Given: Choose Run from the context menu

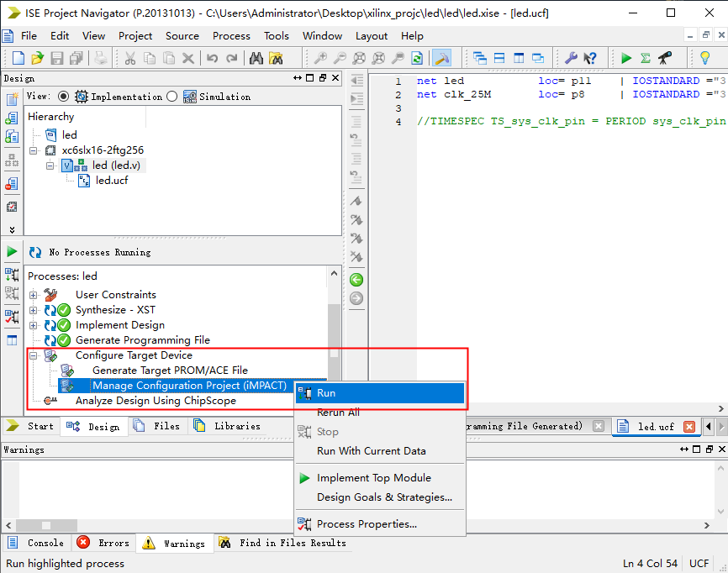Looking at the screenshot, I should click(x=326, y=393).
